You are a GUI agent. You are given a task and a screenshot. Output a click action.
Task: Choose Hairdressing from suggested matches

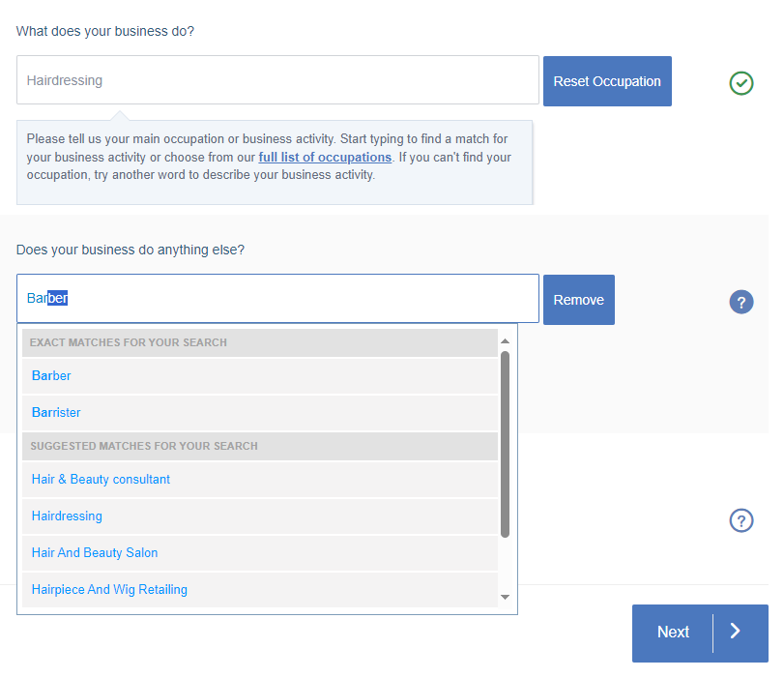coord(260,516)
